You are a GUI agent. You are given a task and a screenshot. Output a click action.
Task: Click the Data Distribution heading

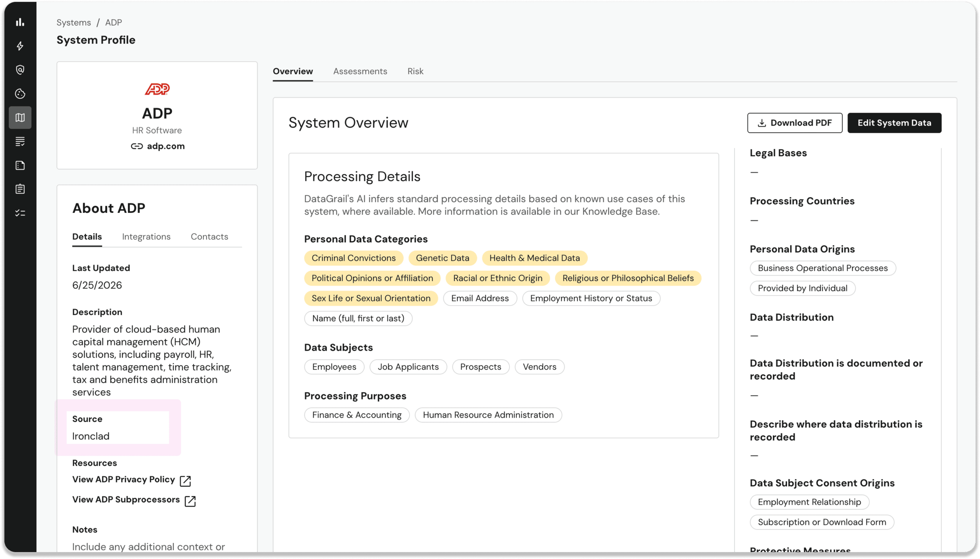click(791, 317)
